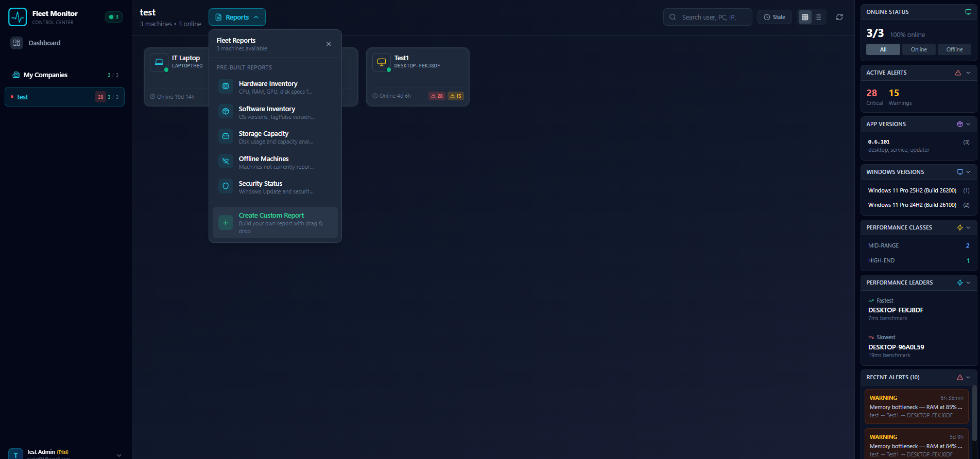Collapse the Windows Versions panel chevron
Screen dimensions: 980x459
point(968,172)
